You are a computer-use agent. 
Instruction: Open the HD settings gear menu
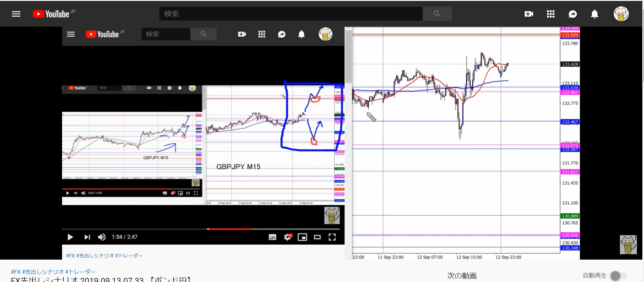click(x=288, y=237)
